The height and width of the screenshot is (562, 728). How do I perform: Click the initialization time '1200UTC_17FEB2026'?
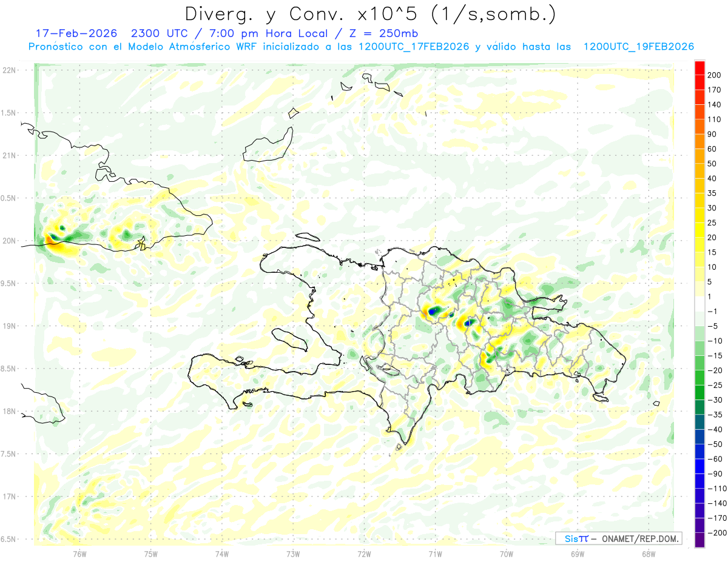pos(413,47)
